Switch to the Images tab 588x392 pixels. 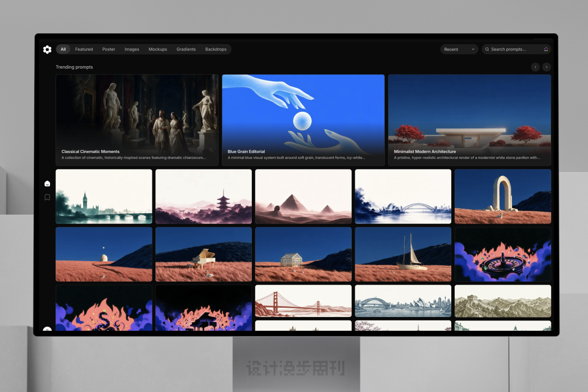click(132, 49)
